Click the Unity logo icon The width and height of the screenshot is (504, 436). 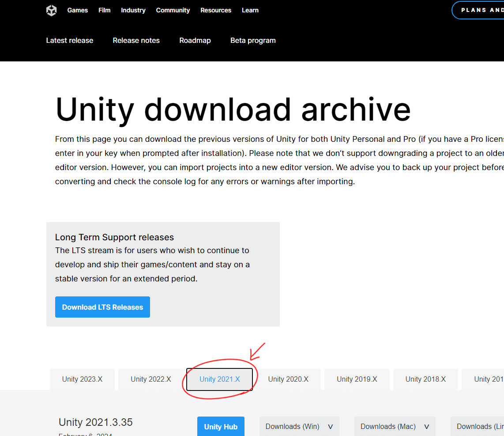pyautogui.click(x=52, y=10)
